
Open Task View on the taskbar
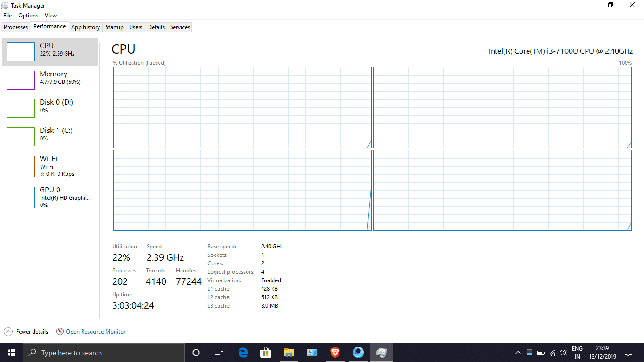point(219,353)
